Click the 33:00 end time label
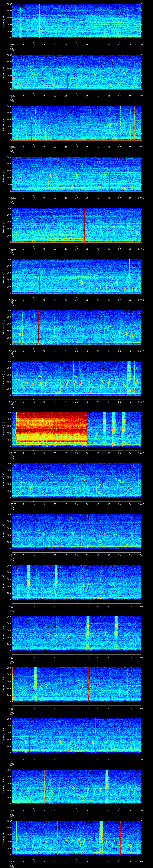The width and height of the screenshot is (153, 868). [x=141, y=861]
